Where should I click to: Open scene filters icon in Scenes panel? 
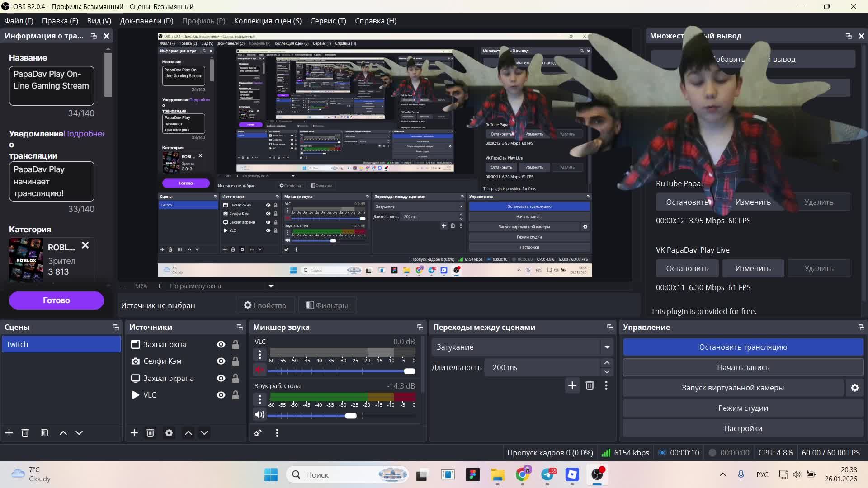(x=44, y=433)
